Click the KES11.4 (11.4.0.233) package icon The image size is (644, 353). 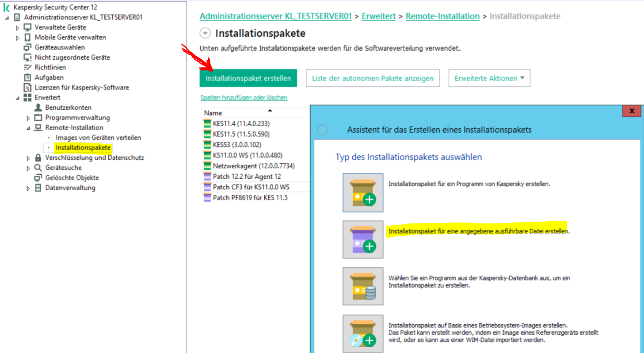[207, 123]
